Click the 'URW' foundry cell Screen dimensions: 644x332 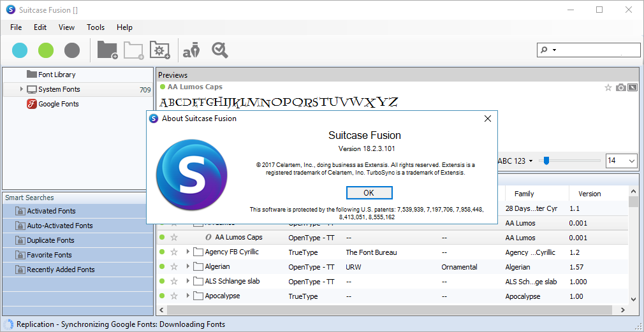354,267
